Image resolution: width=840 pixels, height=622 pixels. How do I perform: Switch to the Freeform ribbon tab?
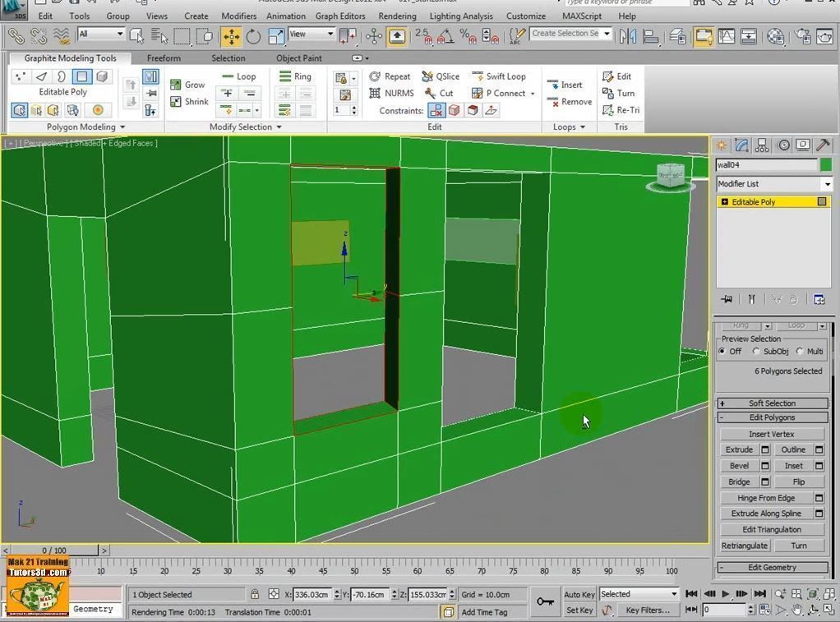pos(164,58)
